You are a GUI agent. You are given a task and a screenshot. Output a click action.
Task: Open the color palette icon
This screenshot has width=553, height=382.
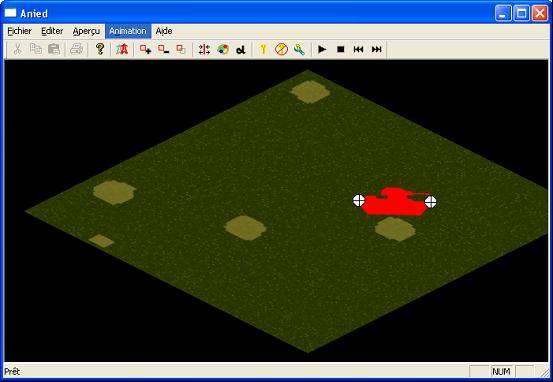point(223,49)
